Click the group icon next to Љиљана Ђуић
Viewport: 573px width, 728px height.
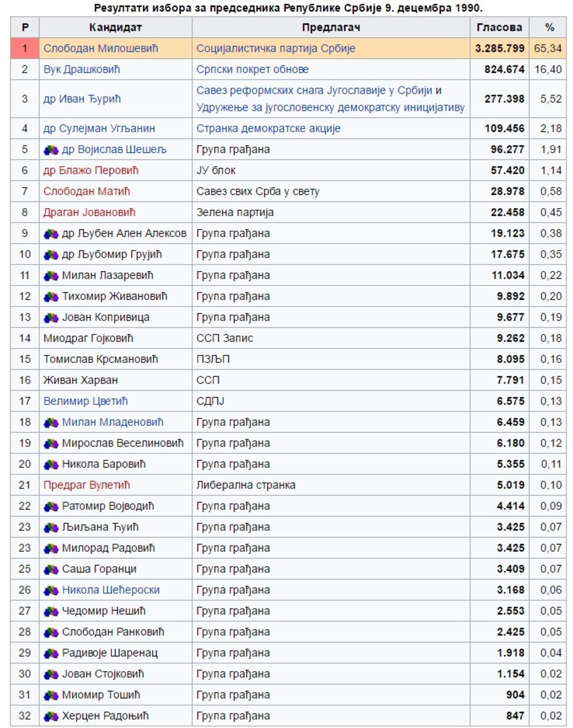(51, 527)
